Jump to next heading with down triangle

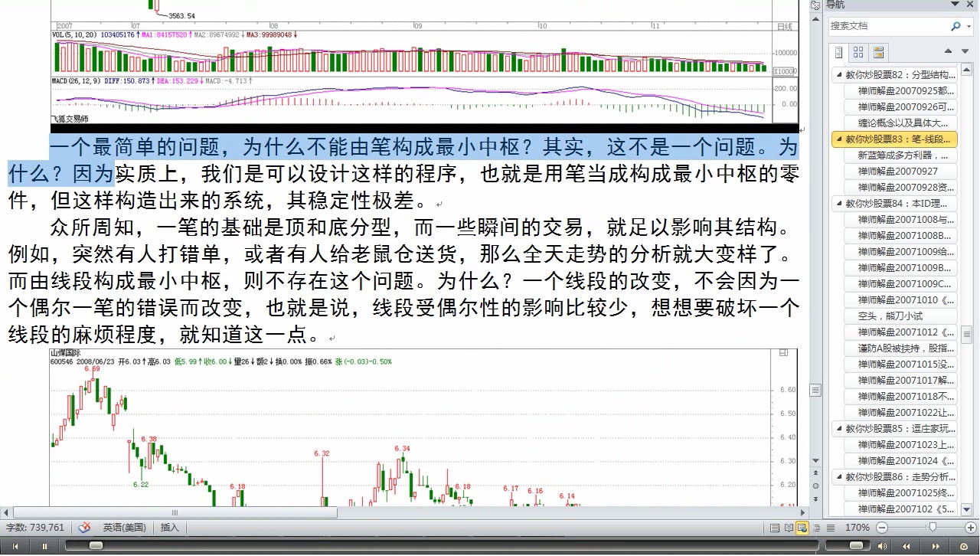click(x=966, y=51)
